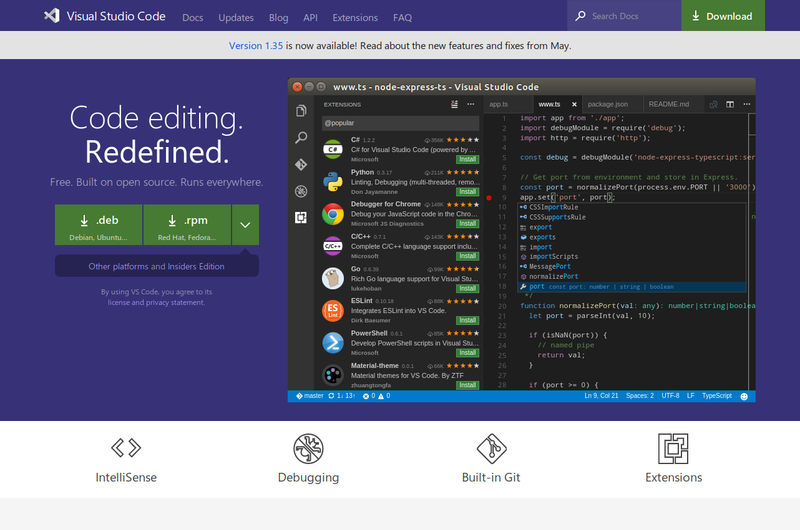Go to the Blog page
Screen dimensions: 800x530
(x=279, y=17)
